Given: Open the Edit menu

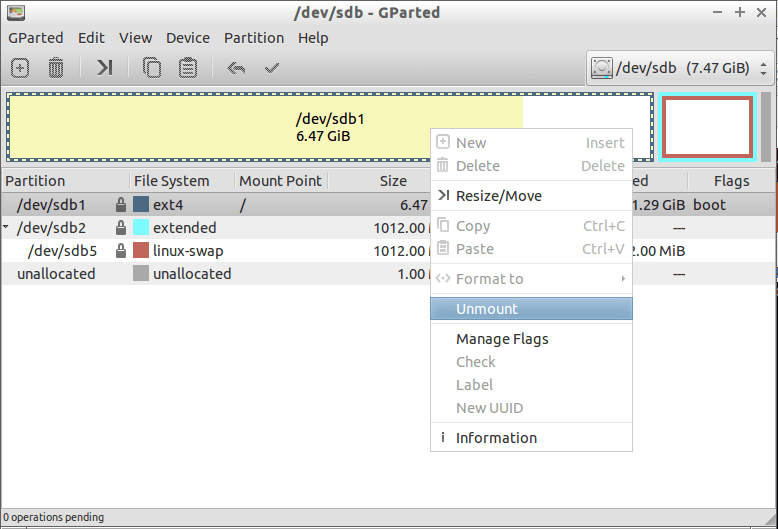Looking at the screenshot, I should point(91,38).
